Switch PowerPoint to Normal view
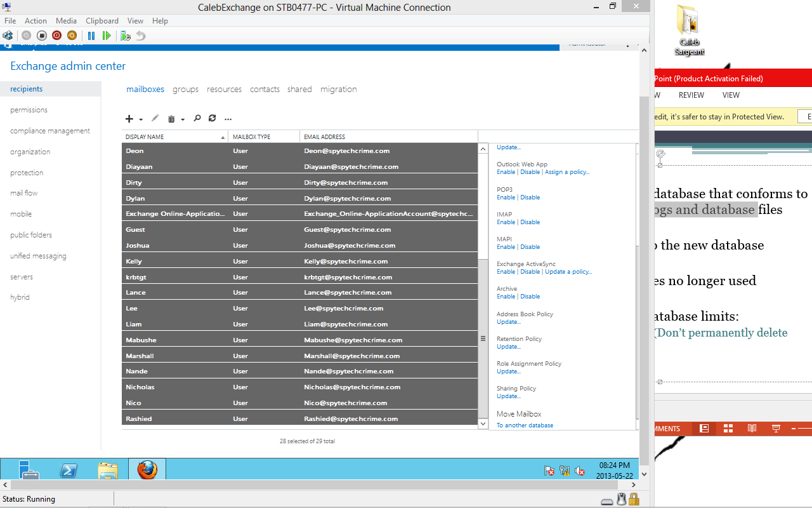The image size is (812, 508). point(704,429)
